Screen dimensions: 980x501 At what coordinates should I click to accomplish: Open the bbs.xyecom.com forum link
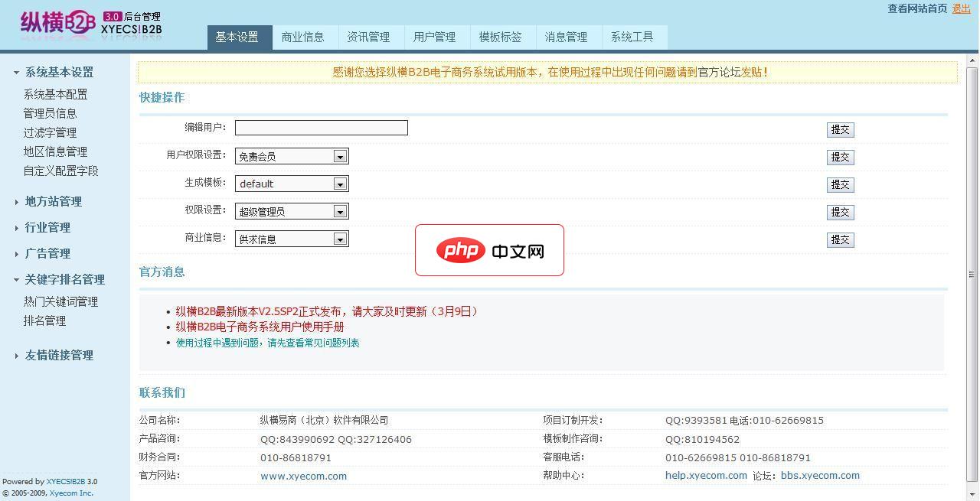click(820, 476)
